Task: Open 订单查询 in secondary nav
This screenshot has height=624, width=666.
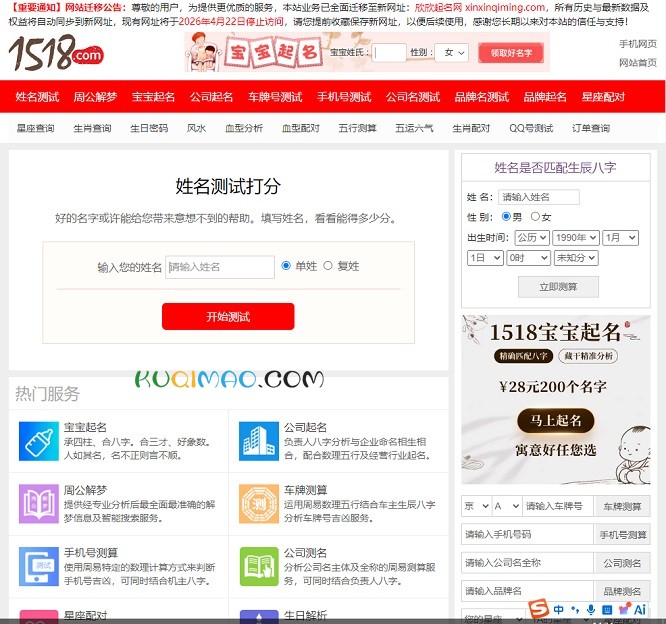Action: (x=591, y=128)
